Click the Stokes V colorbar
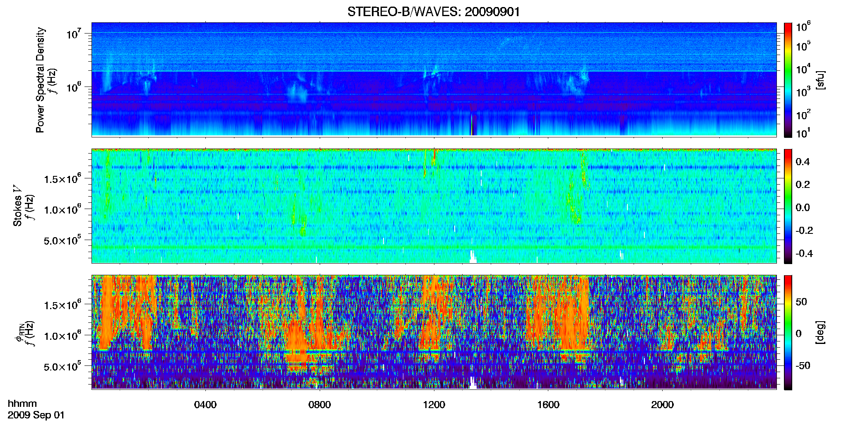 pyautogui.click(x=788, y=206)
